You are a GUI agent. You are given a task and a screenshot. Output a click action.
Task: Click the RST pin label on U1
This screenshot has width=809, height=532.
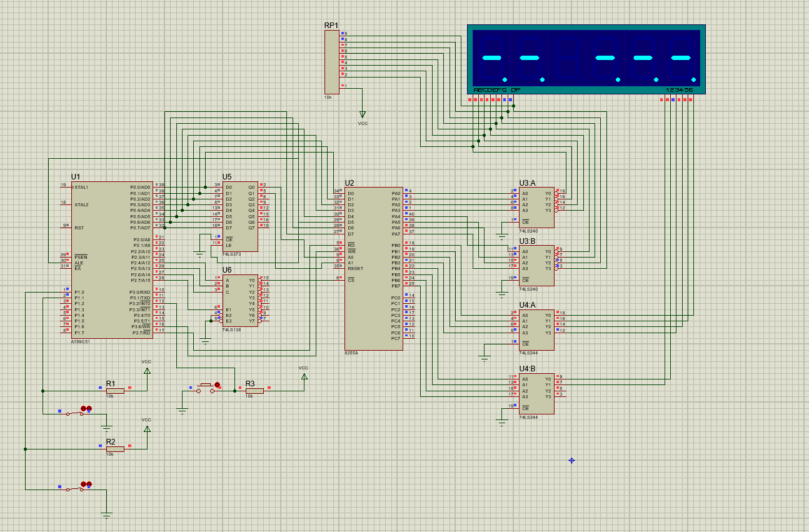pos(79,228)
